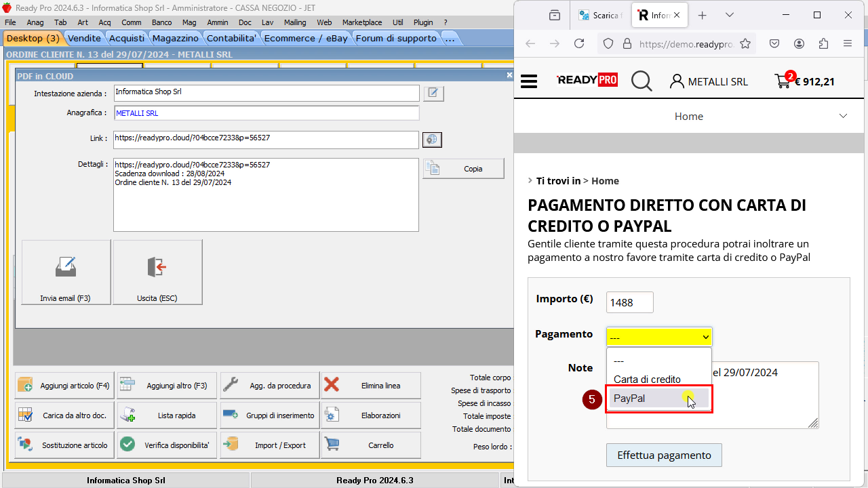Open the Mailing menu
The image size is (868, 488).
click(295, 22)
